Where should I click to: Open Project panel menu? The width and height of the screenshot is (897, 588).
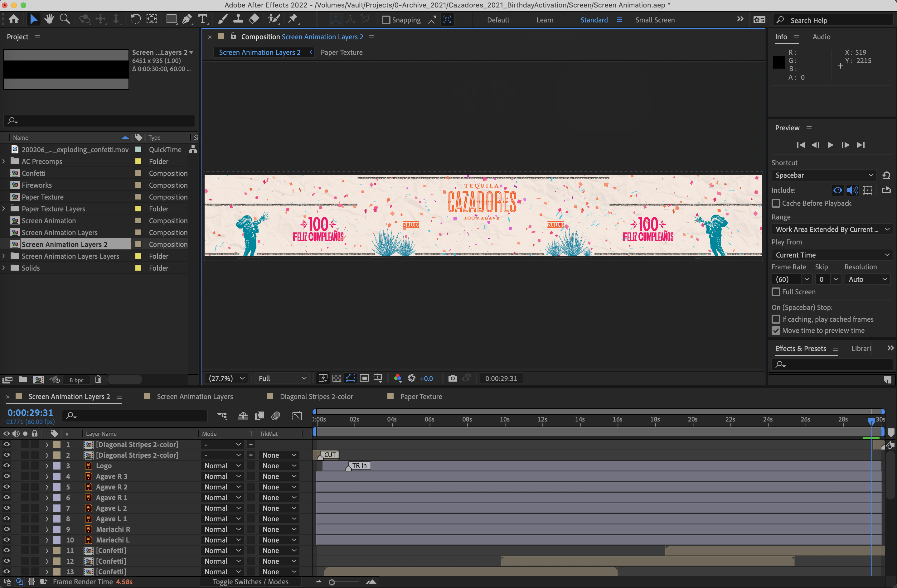coord(37,37)
